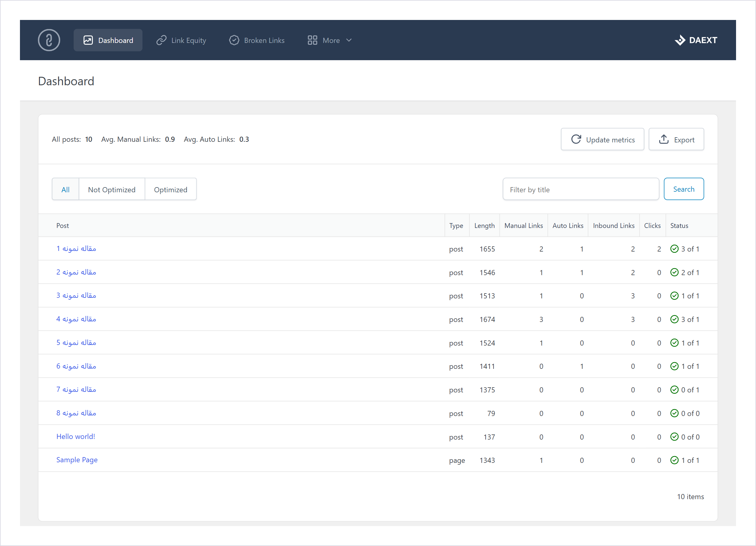Viewport: 756px width, 546px height.
Task: Click green status checkmark for مقاله نمونه 2
Action: [x=674, y=272]
